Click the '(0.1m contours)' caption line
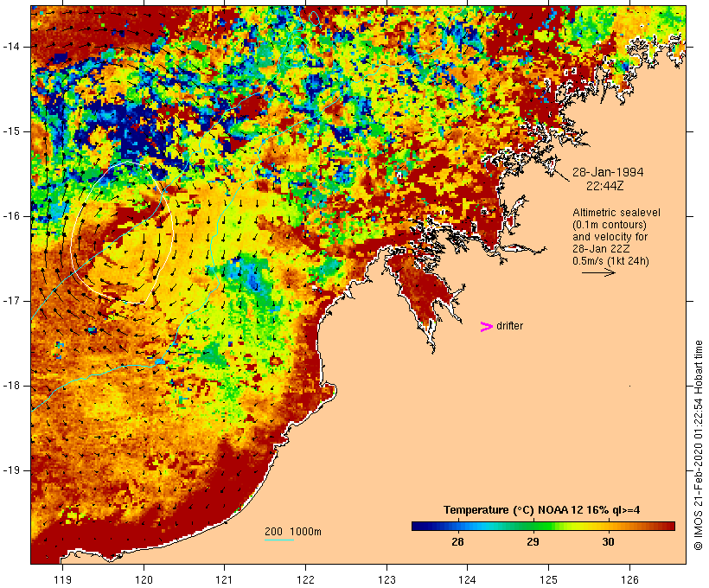Viewport: 709px width, 588px height. click(x=609, y=225)
